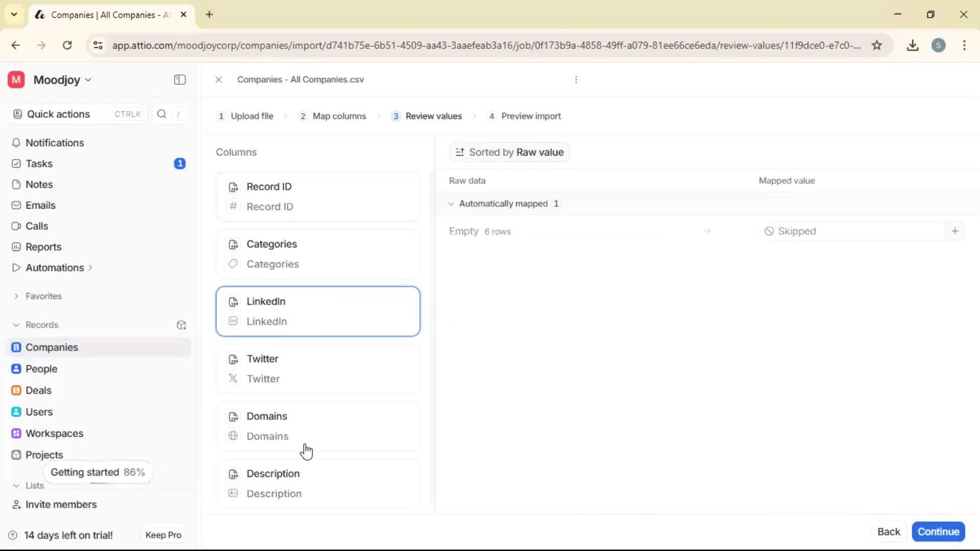Image resolution: width=980 pixels, height=551 pixels.
Task: Click Keep Pro to upgrade
Action: pos(163,535)
